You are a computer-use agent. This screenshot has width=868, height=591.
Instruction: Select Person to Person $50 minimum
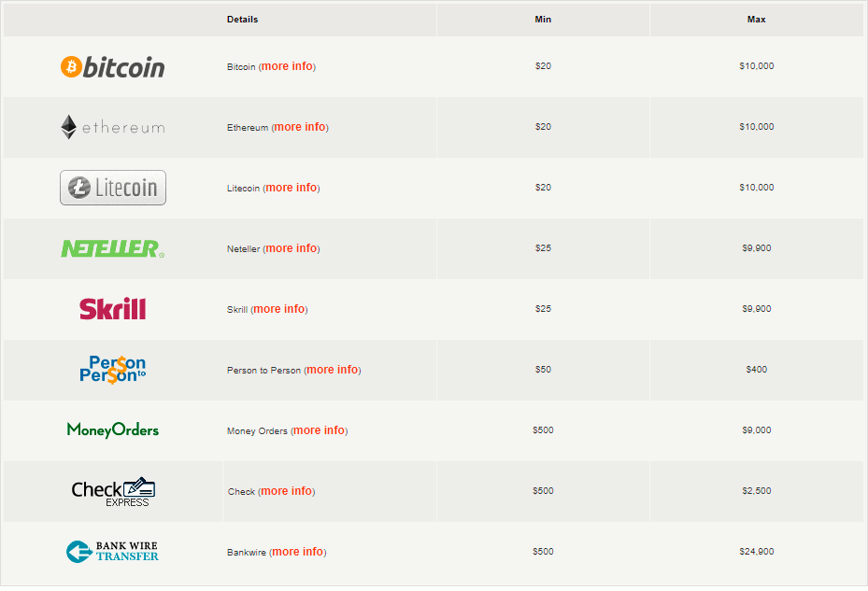(543, 370)
